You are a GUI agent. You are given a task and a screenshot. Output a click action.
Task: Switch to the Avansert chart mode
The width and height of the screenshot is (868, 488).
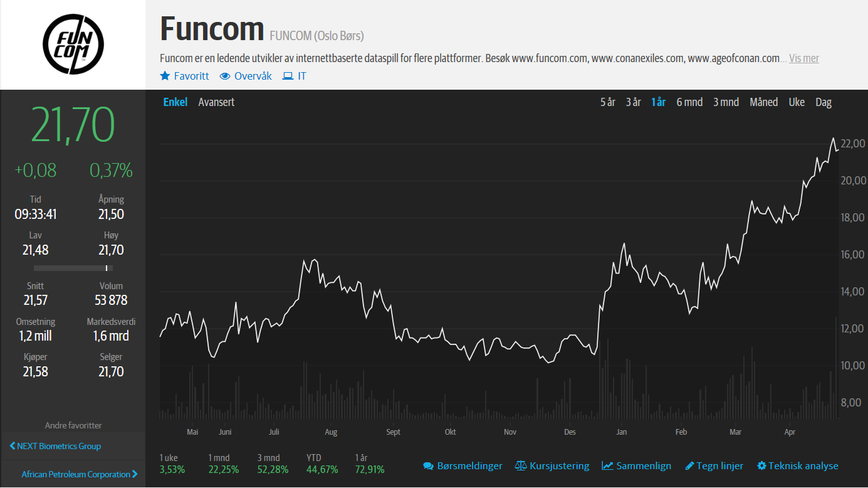(216, 102)
